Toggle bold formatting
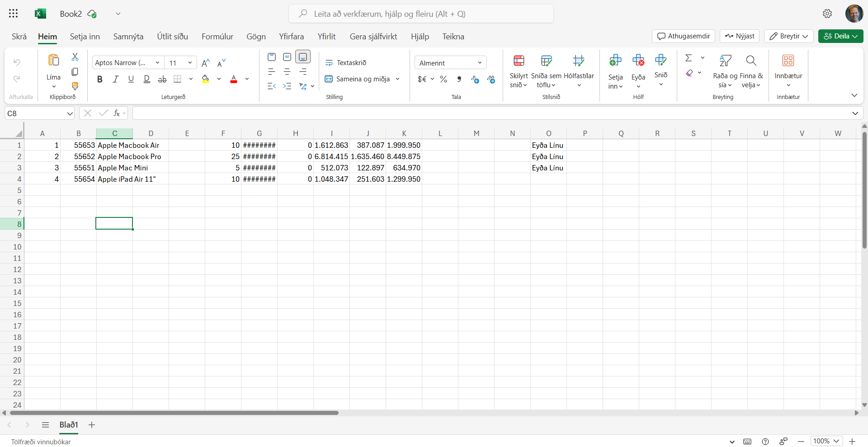868x447 pixels. click(100, 80)
